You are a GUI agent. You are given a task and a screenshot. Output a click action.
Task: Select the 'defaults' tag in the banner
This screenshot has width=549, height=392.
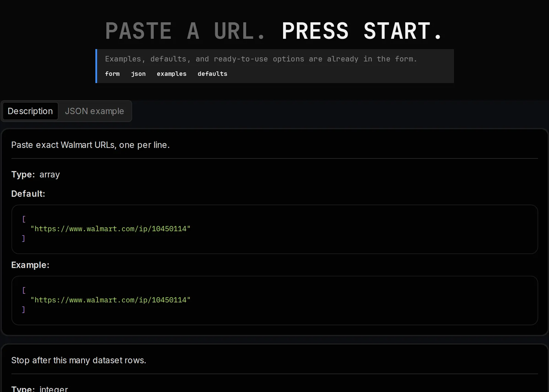[x=212, y=74]
